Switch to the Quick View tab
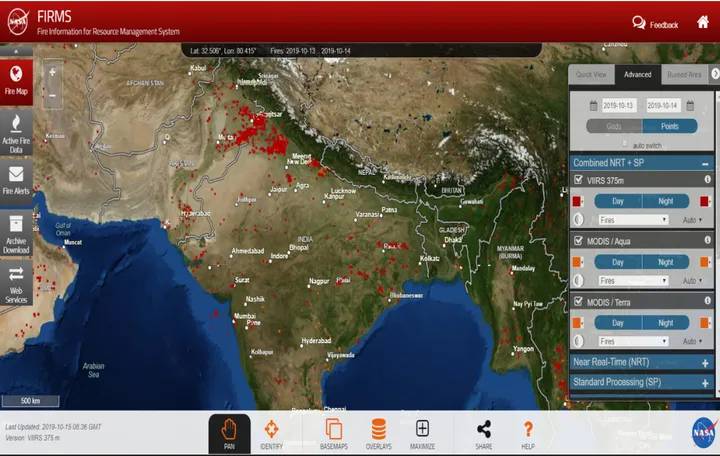720x456 pixels. (x=591, y=74)
